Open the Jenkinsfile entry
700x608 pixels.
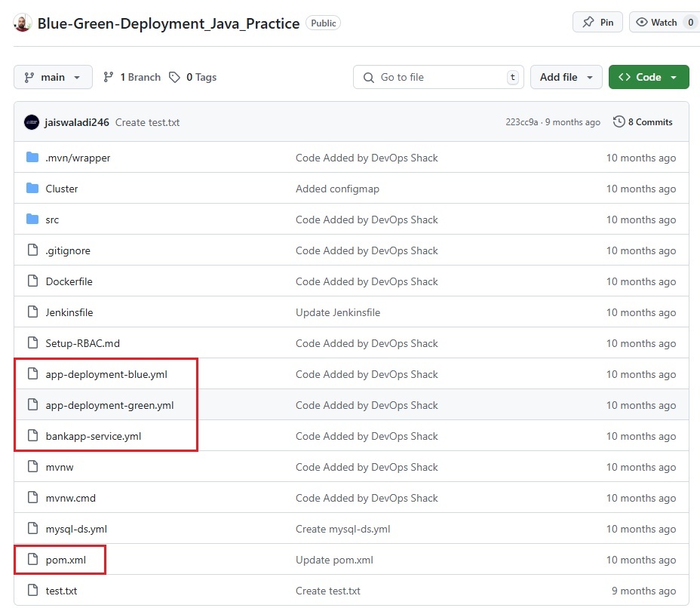[69, 312]
